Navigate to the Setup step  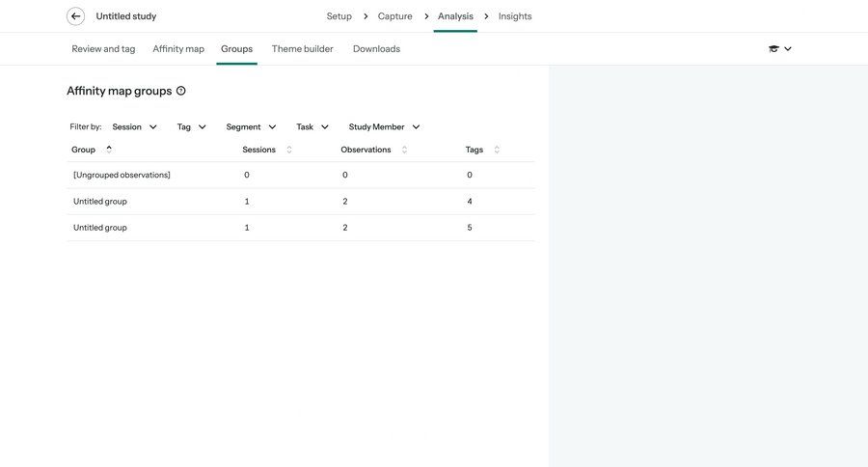339,16
